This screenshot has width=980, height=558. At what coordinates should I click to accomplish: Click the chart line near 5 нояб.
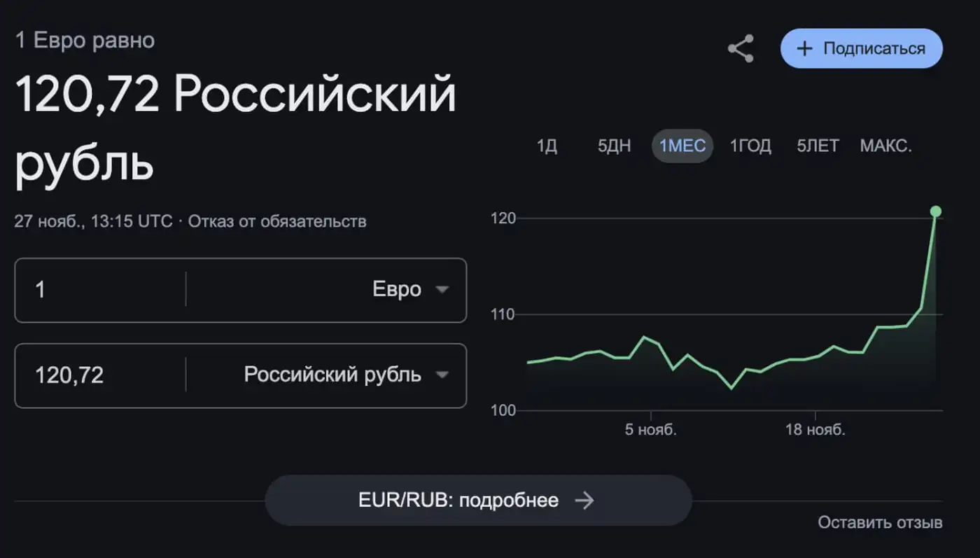651,340
